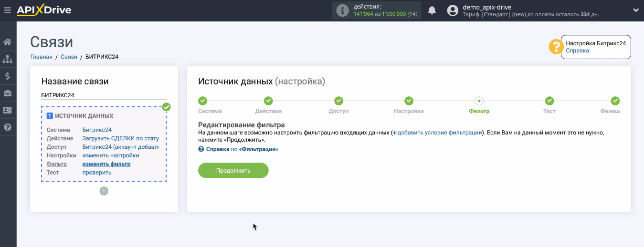Viewport: 644px width, 247px height.
Task: Open the hamburger menu
Action: click(x=7, y=10)
